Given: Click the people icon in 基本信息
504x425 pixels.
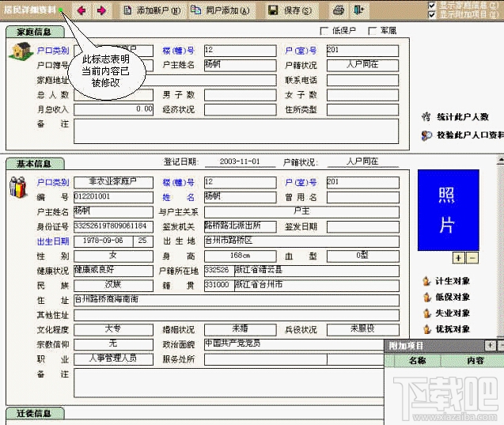Looking at the screenshot, I should click(18, 187).
